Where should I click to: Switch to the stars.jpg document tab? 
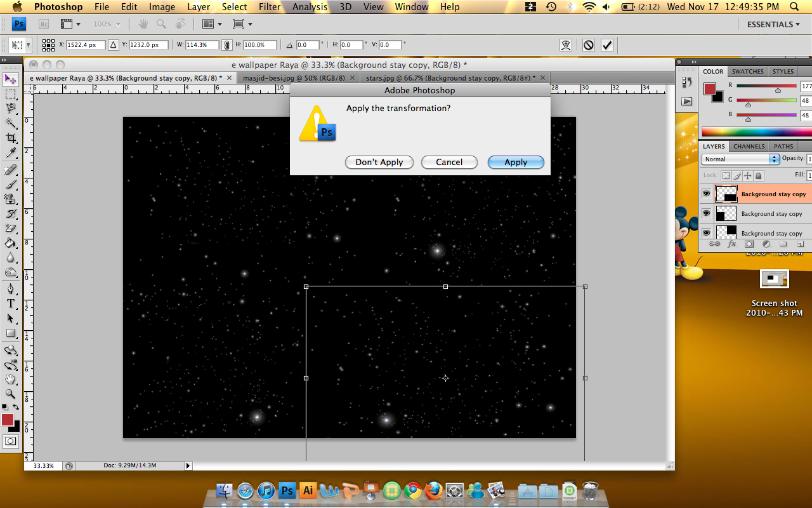[x=450, y=77]
